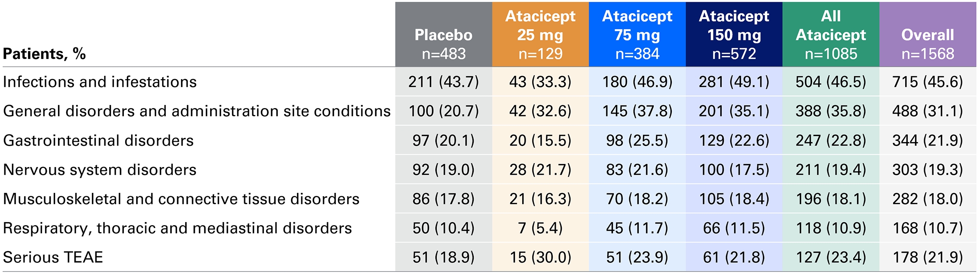Select the dark blue Atacicept 150 mg header
This screenshot has height=276, width=980.
734,35
